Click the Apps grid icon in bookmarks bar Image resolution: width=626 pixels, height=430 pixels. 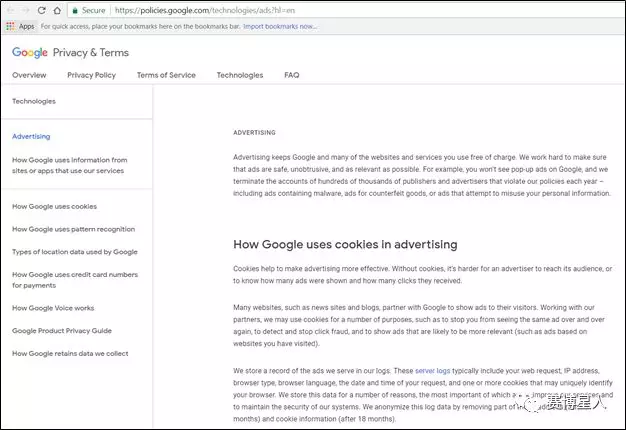[10, 26]
